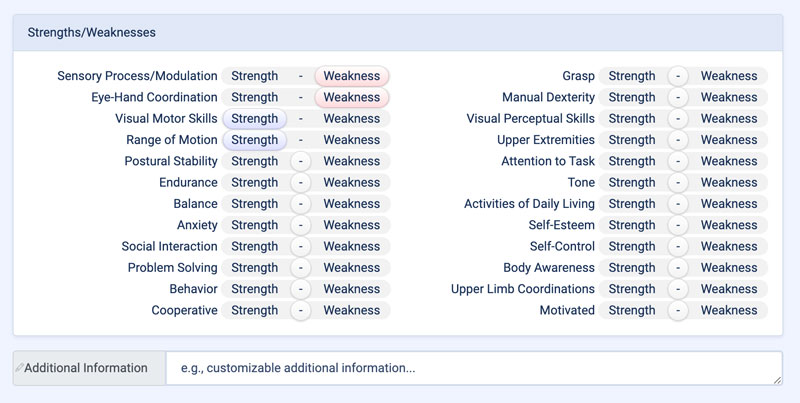Screen dimensions: 800x403
Task: Click the pencil icon beside Additional Information
Action: point(19,367)
